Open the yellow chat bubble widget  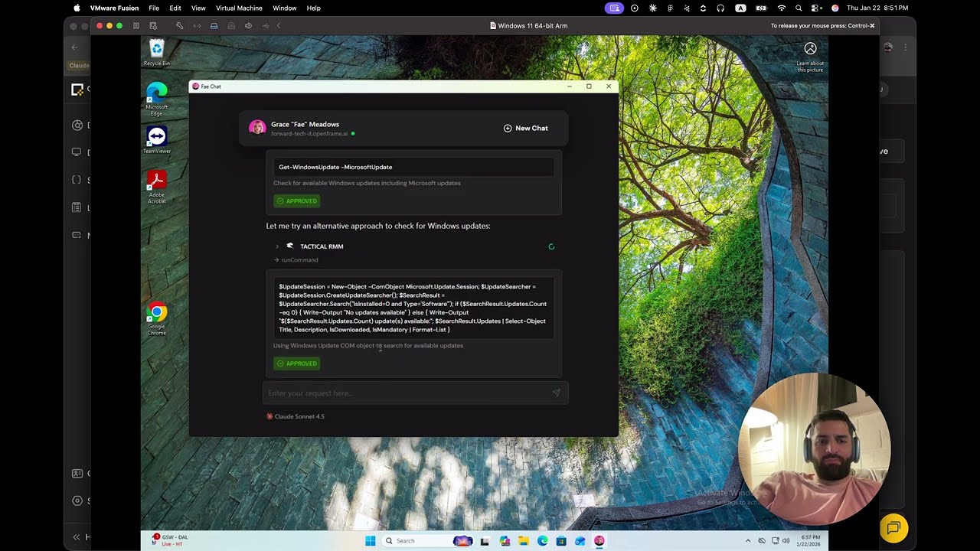[x=893, y=528]
